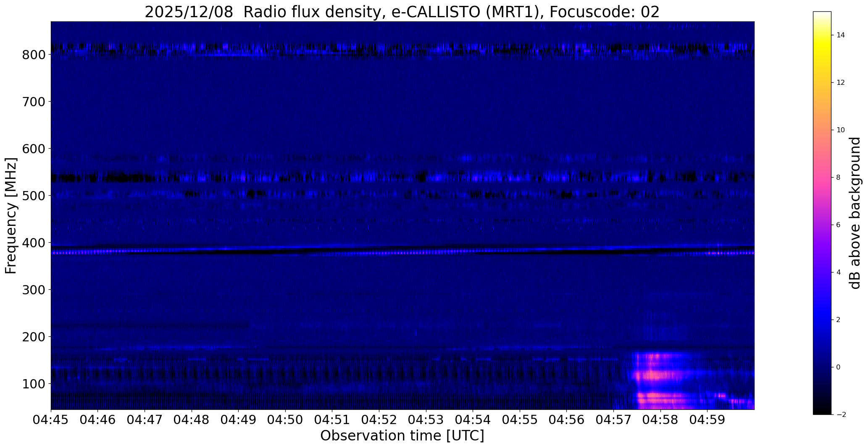Click the colorbar tick label 2
This screenshot has width=868, height=448.
tap(839, 320)
